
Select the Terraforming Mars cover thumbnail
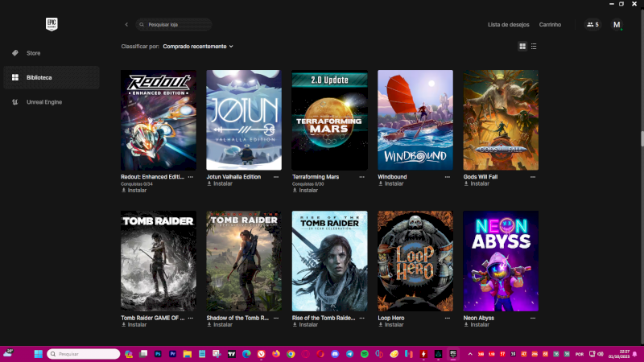coord(329,120)
